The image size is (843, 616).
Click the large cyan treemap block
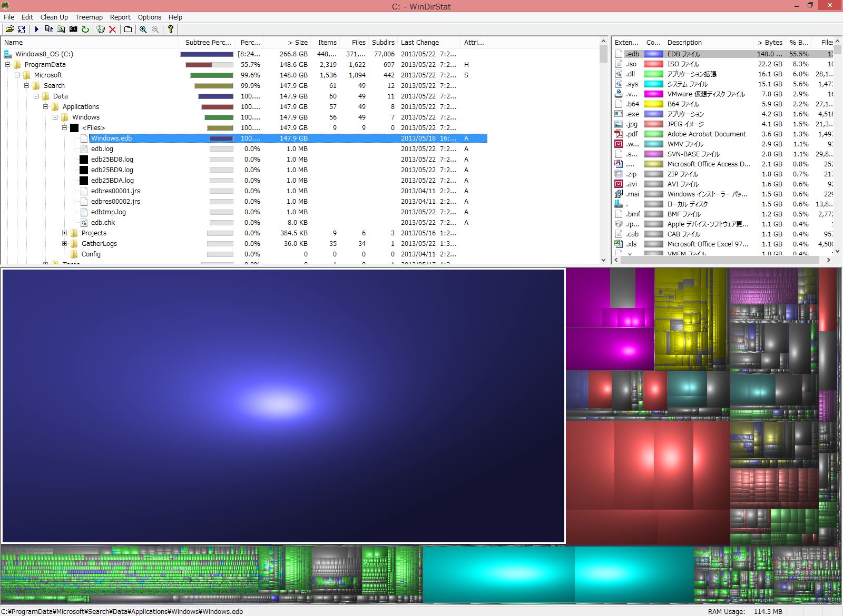pyautogui.click(x=498, y=574)
